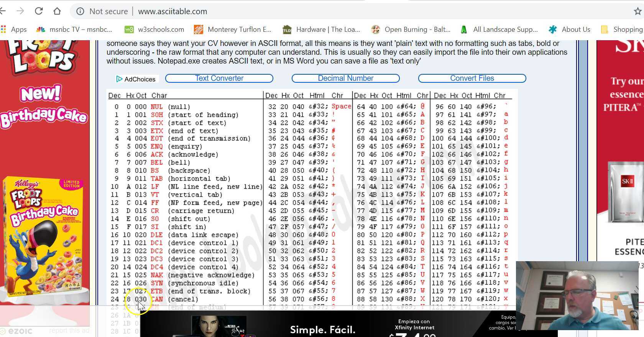Click the red 'Space' character label

point(341,106)
